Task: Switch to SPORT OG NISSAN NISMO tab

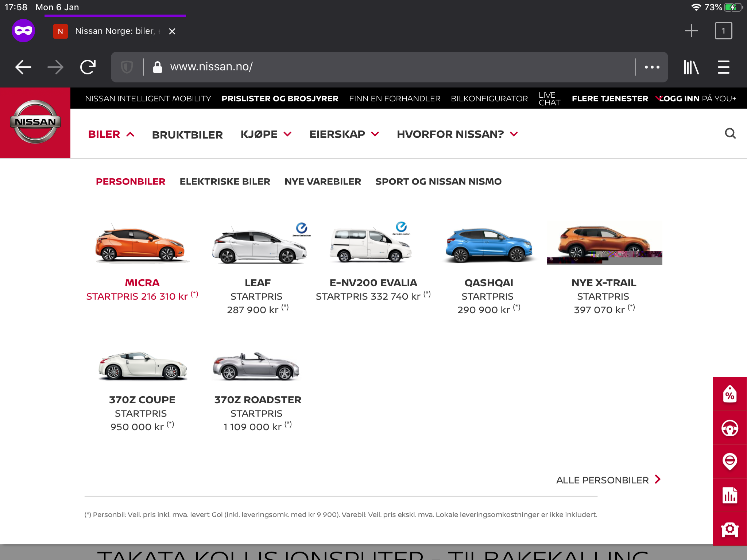Action: [438, 182]
